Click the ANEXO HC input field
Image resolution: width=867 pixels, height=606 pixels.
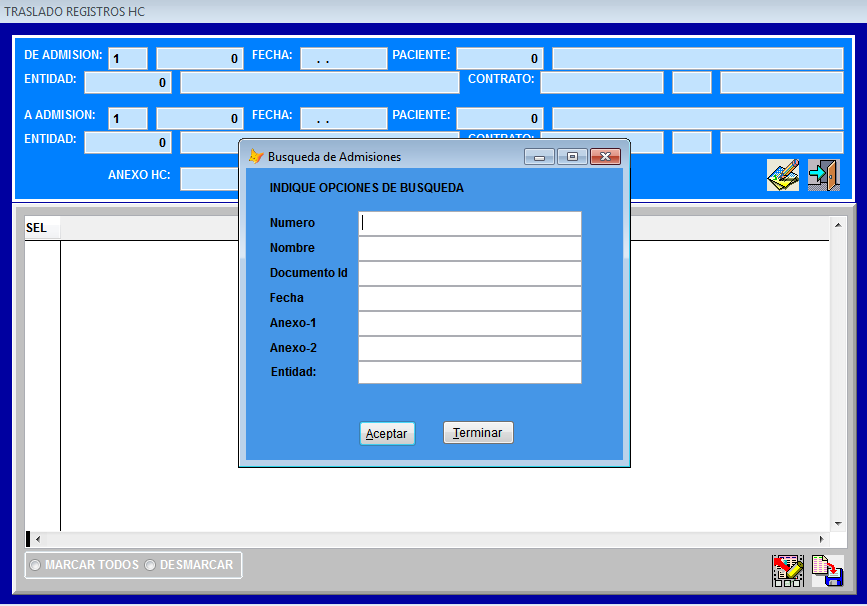tap(210, 179)
